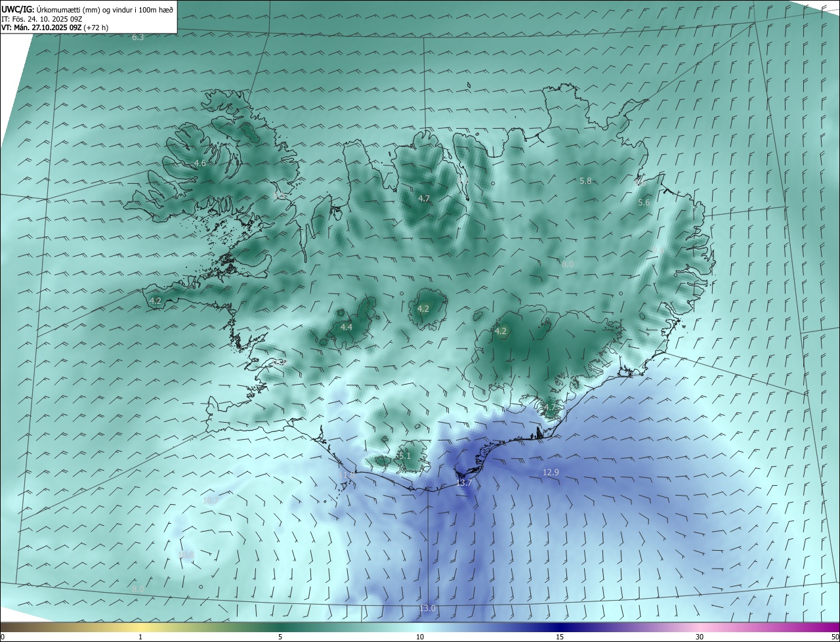Click the 10 tick on the color scale
The height and width of the screenshot is (642, 840).
point(420,637)
